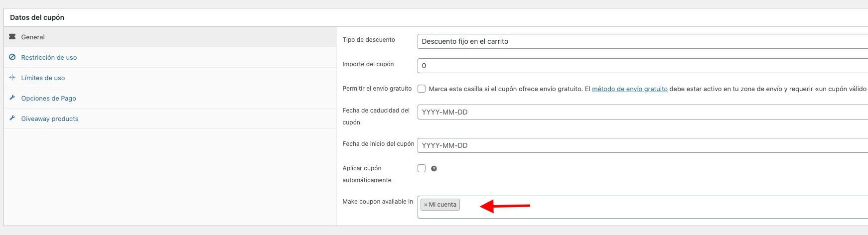Click the ticket icon beside General
868x235 pixels.
(12, 37)
